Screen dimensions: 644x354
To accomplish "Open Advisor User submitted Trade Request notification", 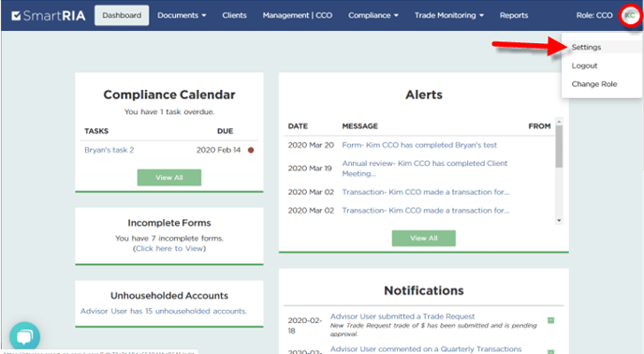I will [402, 317].
